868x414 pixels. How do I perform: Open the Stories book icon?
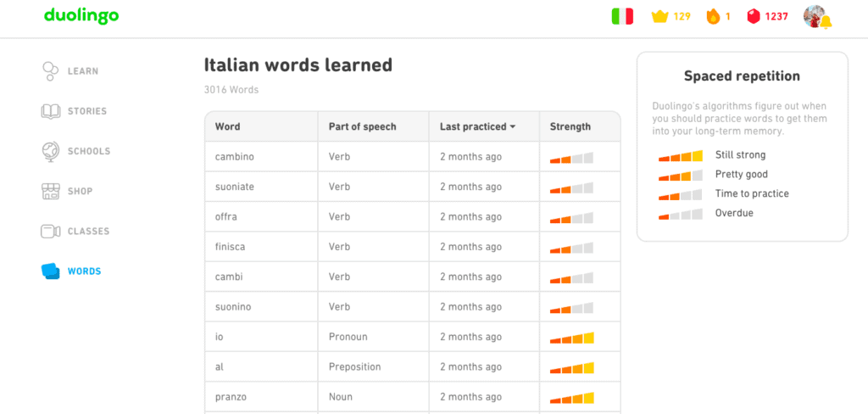51,111
